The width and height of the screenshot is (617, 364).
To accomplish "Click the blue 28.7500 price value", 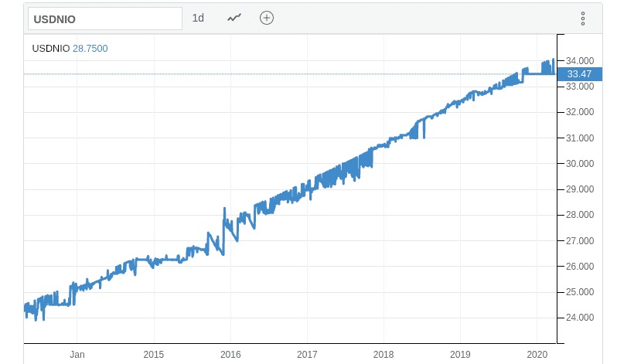I will click(x=90, y=49).
